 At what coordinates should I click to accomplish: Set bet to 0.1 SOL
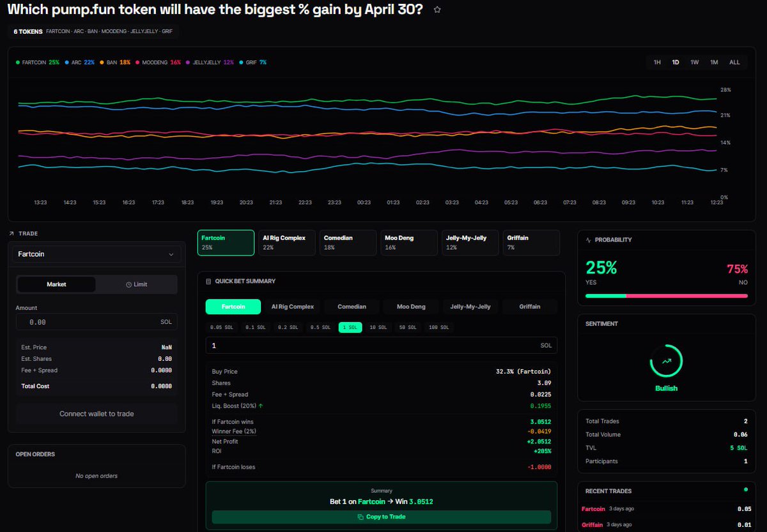[255, 327]
